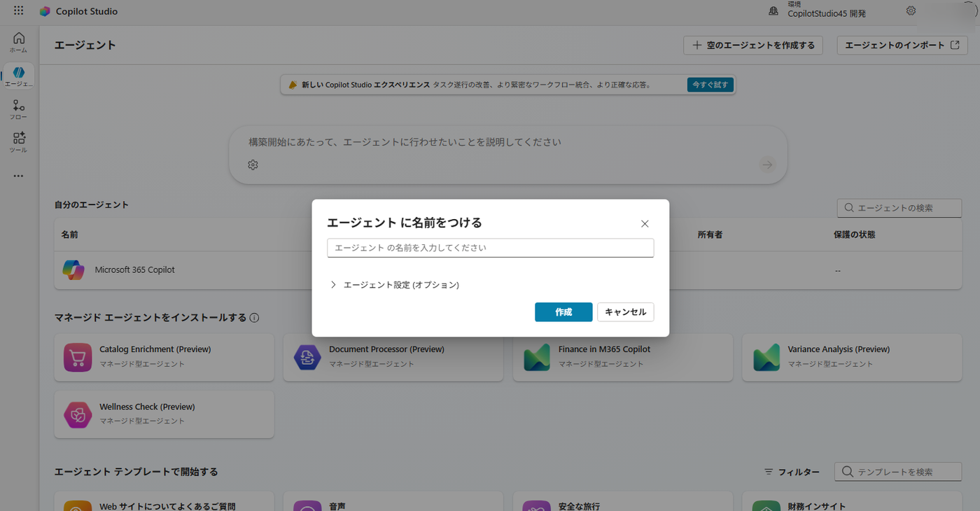This screenshot has width=980, height=511.
Task: Click the Variance Analysis icon
Action: [766, 357]
